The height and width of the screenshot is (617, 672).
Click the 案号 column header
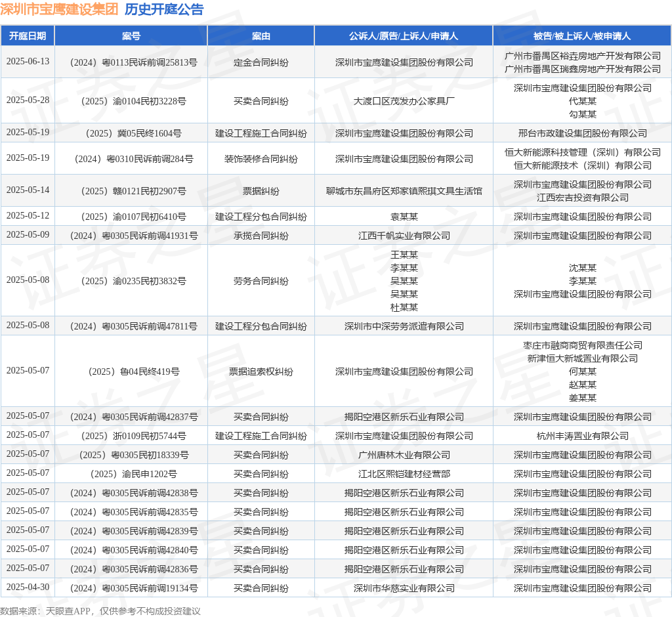coord(131,36)
